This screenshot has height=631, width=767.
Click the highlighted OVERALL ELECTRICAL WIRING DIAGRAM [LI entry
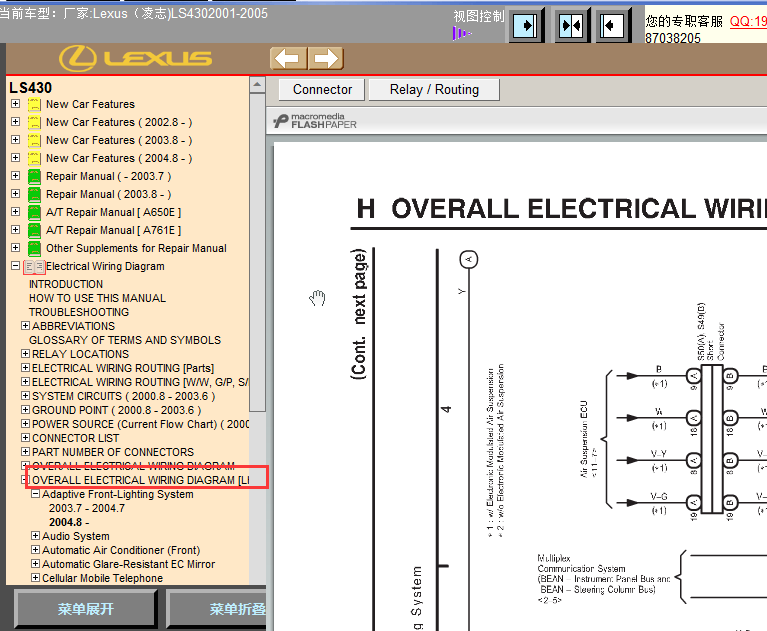[141, 480]
